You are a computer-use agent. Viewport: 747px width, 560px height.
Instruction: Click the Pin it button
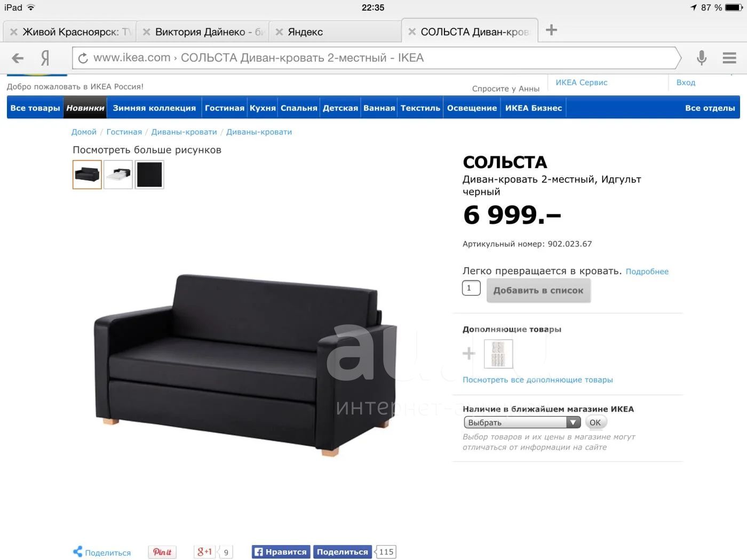(162, 552)
